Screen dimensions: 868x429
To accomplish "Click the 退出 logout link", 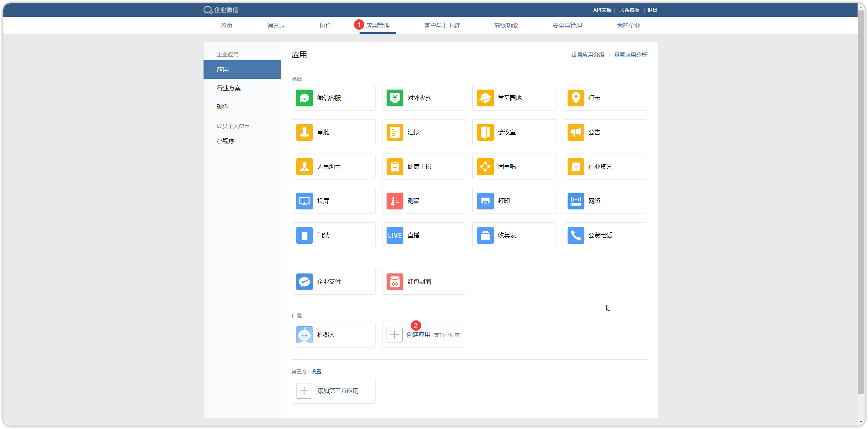I will (652, 10).
